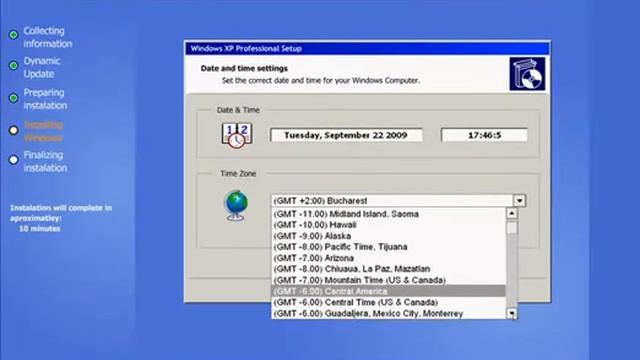Click the time zone list scrollbar thumb
Image resolution: width=640 pixels, height=360 pixels.
click(511, 227)
